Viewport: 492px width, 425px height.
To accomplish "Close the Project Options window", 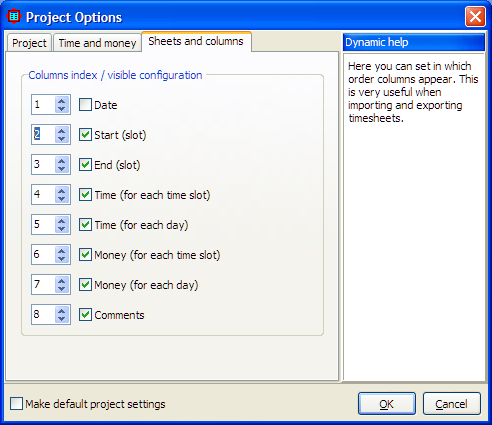I will click(x=475, y=16).
